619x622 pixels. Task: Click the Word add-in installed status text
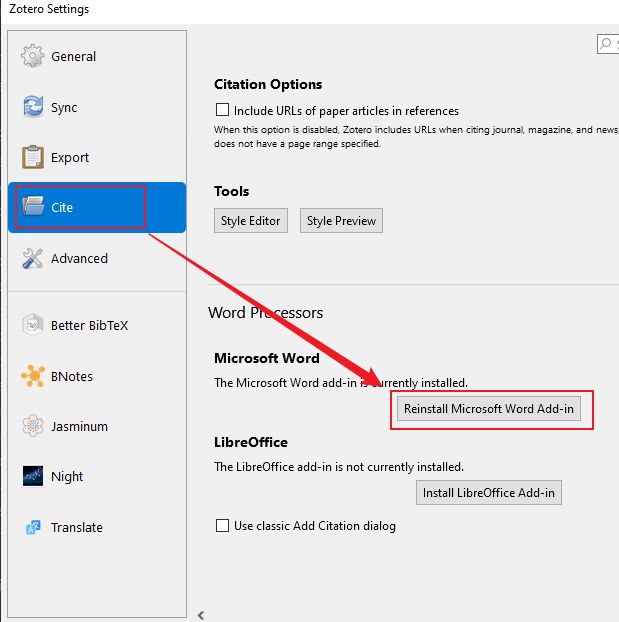click(x=341, y=383)
